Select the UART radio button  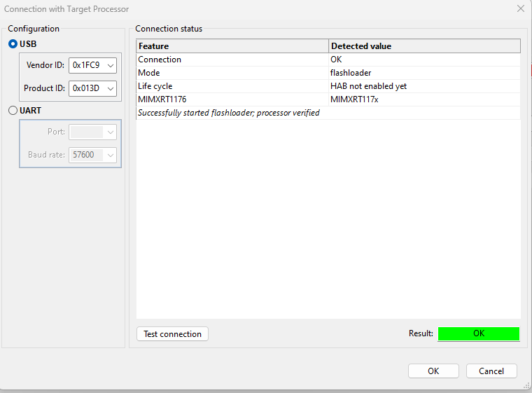[x=13, y=110]
